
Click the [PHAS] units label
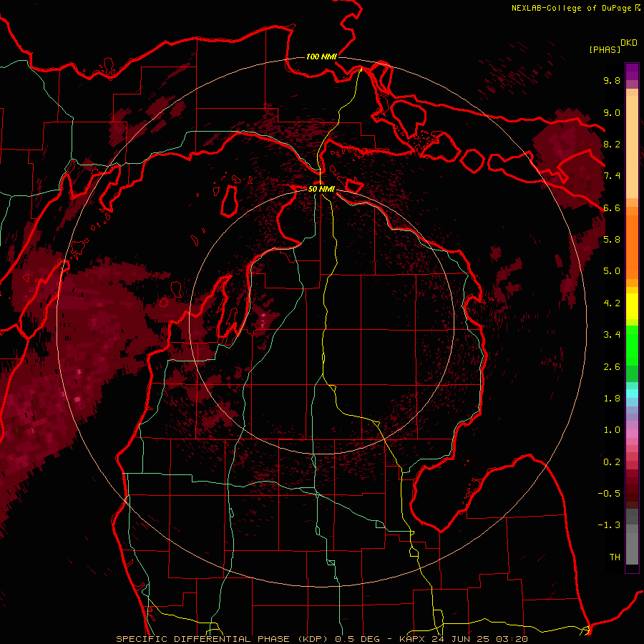(x=605, y=49)
